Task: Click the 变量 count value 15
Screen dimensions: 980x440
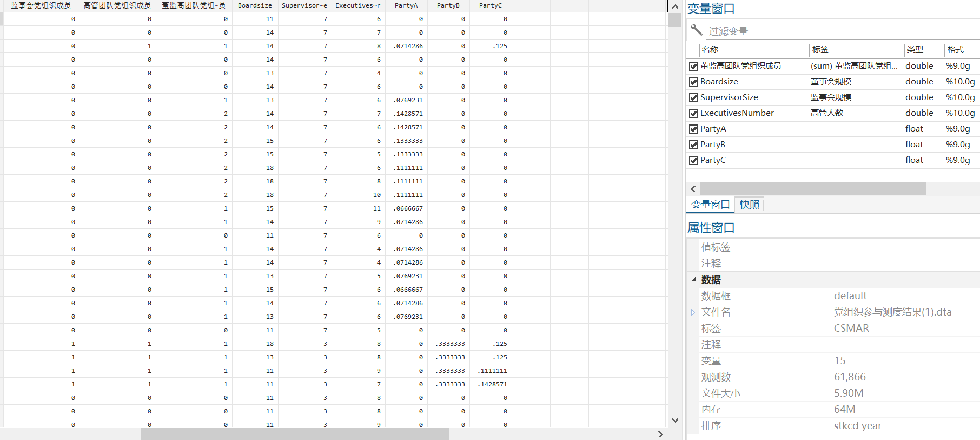Action: pos(839,361)
